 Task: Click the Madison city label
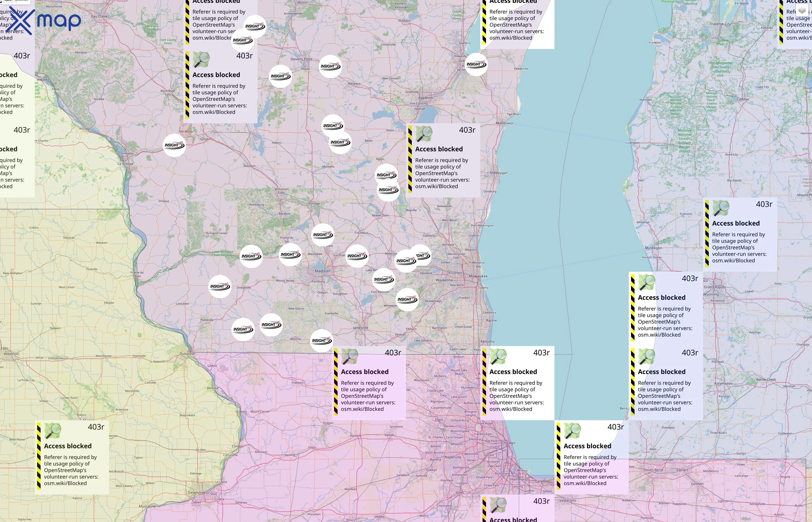322,271
